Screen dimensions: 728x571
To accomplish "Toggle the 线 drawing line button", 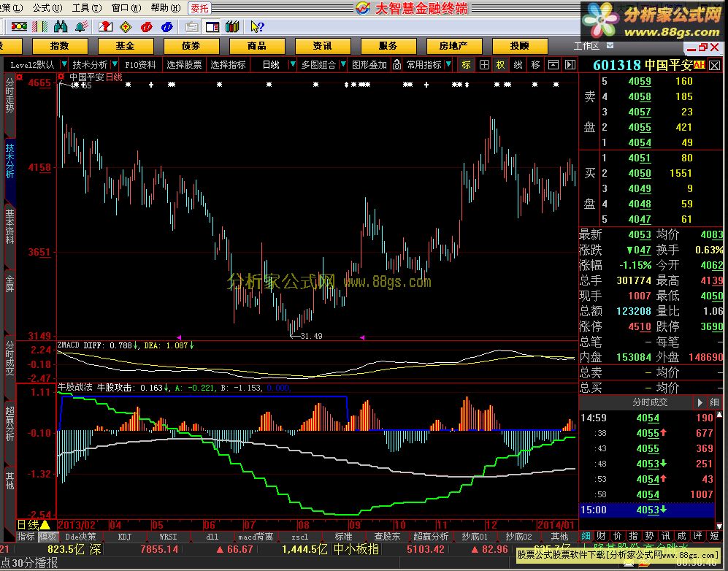I will click(518, 64).
